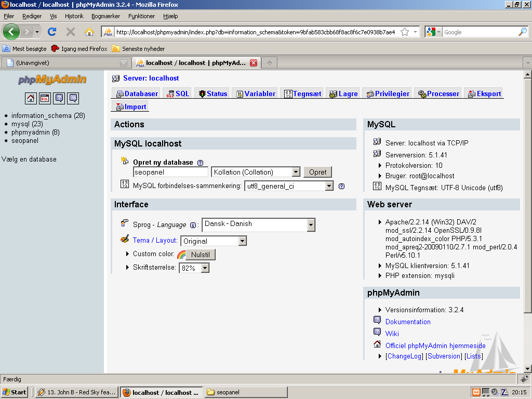Click the Google search input box

click(481, 32)
